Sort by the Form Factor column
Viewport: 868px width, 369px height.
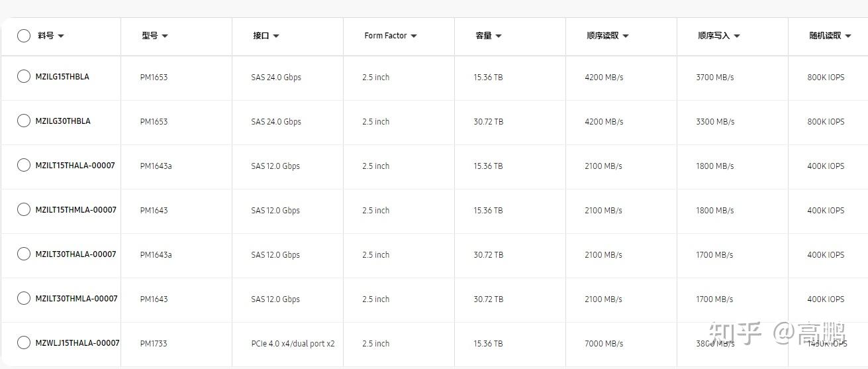414,36
